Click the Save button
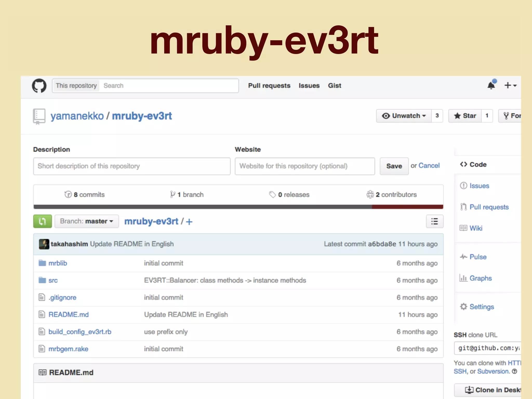The width and height of the screenshot is (532, 399). click(394, 166)
